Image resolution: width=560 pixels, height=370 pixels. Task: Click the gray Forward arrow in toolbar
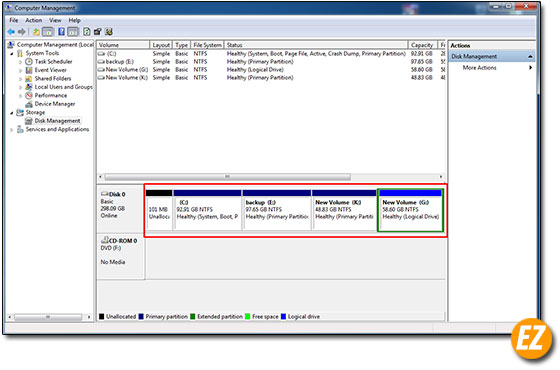pyautogui.click(x=22, y=32)
